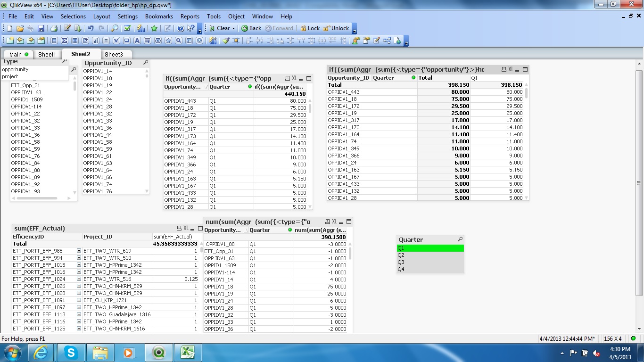Click the Format Painter brush icon
Screen dimensions: 644x362
[x=226, y=41]
